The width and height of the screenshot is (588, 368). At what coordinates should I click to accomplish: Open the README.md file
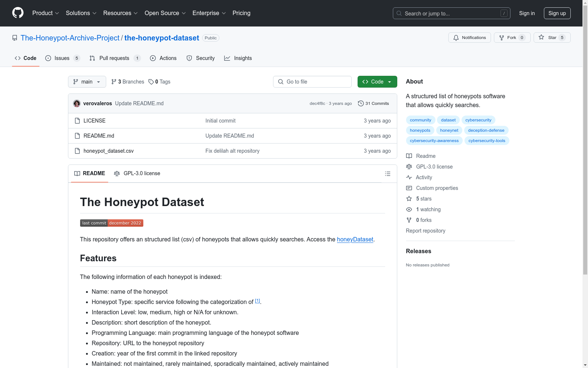pyautogui.click(x=99, y=136)
